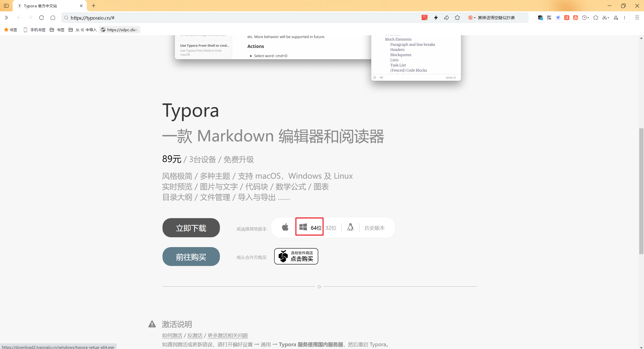This screenshot has height=349, width=644.
Task: Open the 书签 folder in bookmarks bar
Action: 57,30
